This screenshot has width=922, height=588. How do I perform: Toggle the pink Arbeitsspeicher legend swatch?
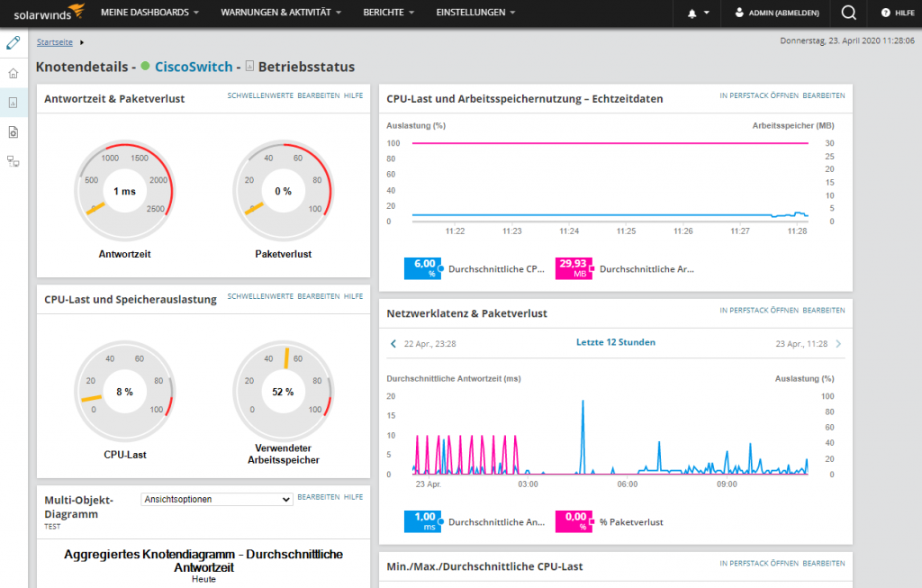[x=574, y=268]
